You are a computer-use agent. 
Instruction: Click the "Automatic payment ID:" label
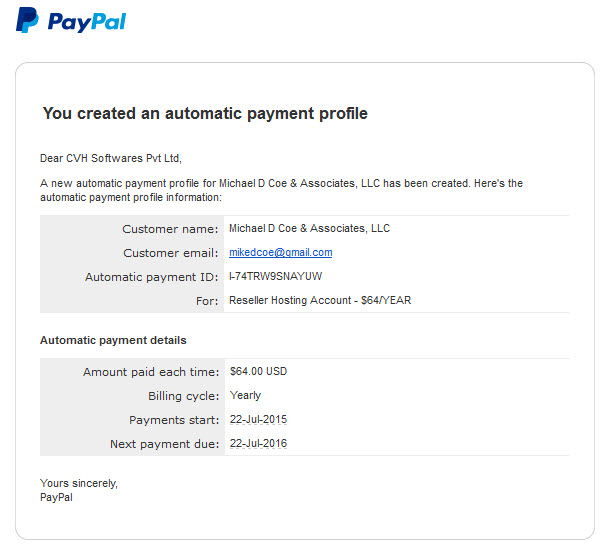coord(152,277)
